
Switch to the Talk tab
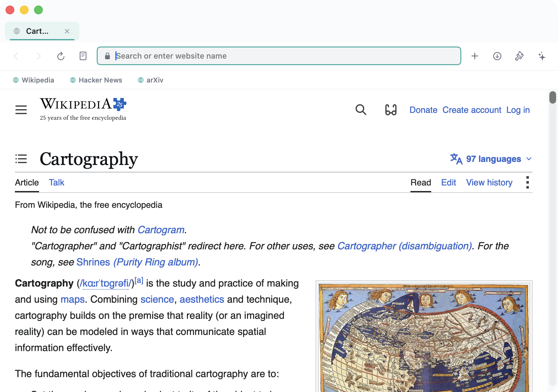pos(56,182)
